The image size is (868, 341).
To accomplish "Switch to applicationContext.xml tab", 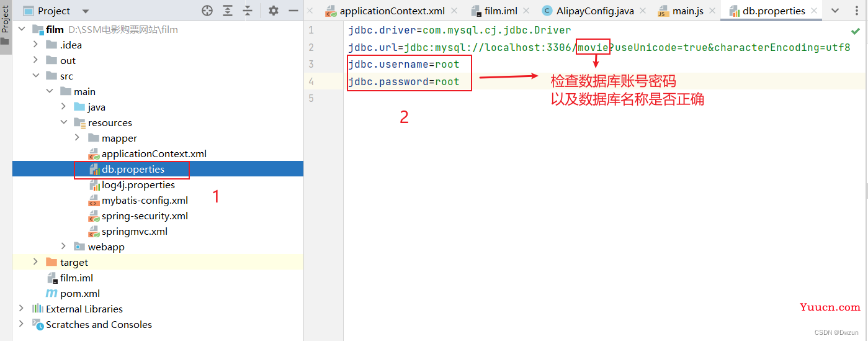I will [x=392, y=11].
